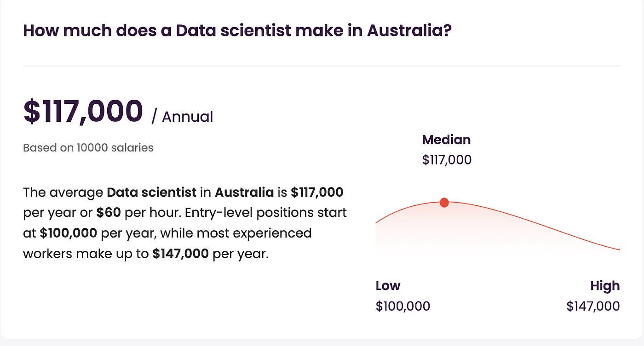
Task: Click the heading about Data scientist pay in Australia
Action: (237, 31)
